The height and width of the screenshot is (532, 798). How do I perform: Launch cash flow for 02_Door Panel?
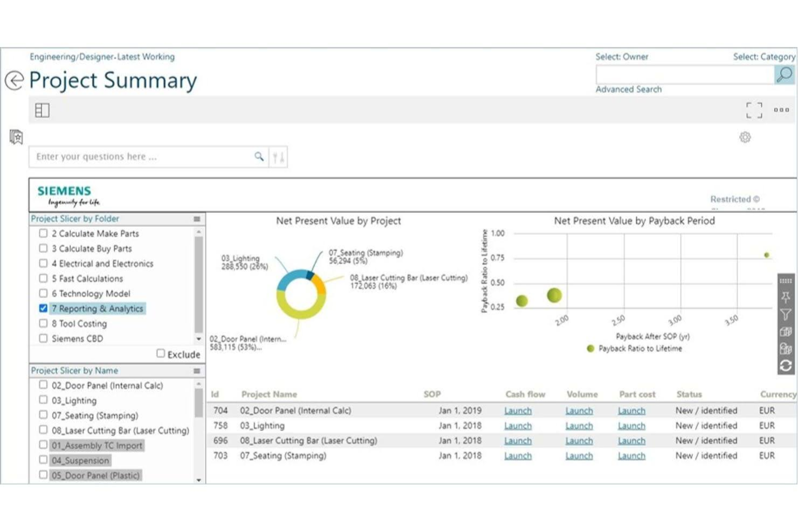(518, 410)
